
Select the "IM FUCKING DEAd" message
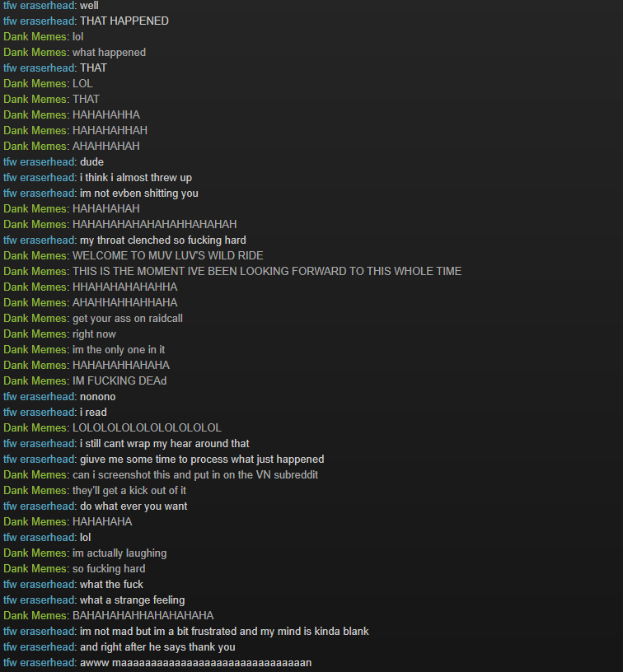coord(119,381)
